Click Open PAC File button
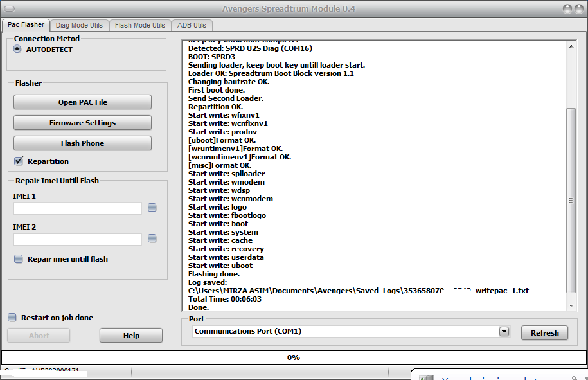Image resolution: width=588 pixels, height=380 pixels. (x=82, y=102)
